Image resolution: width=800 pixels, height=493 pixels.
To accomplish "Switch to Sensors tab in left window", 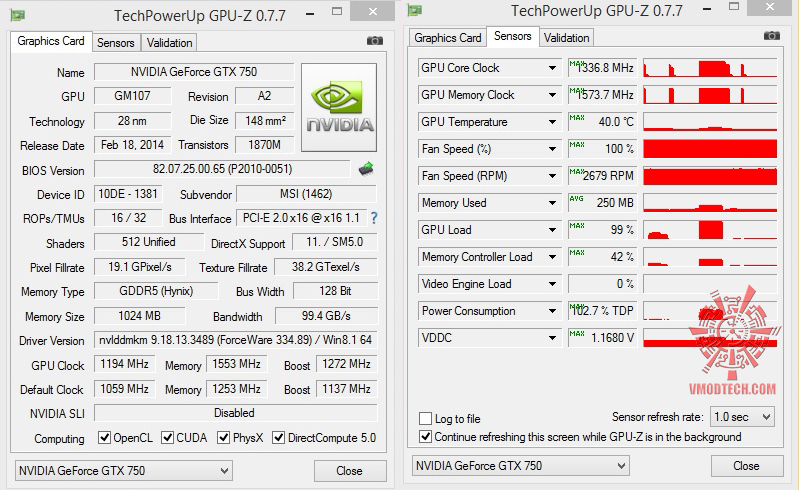I will coord(116,43).
